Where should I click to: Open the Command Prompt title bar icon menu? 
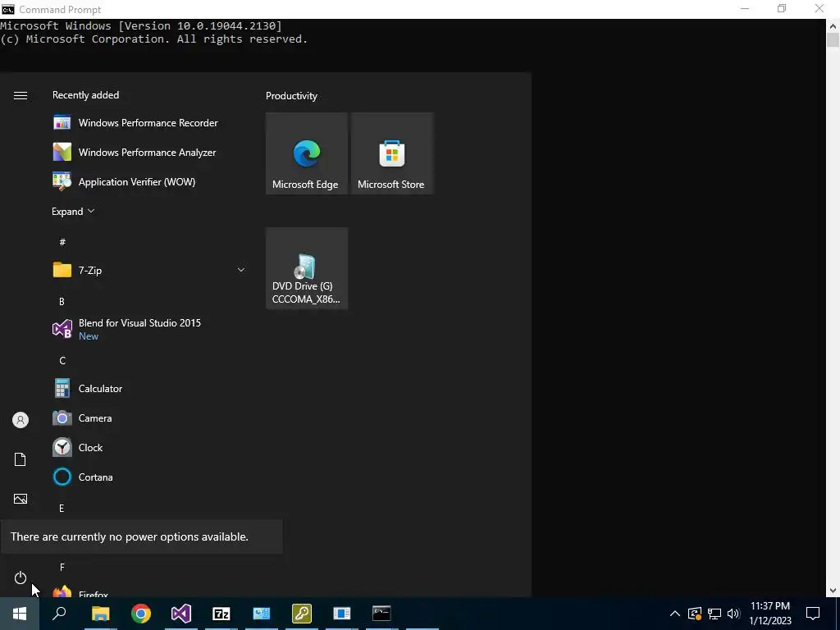click(8, 9)
